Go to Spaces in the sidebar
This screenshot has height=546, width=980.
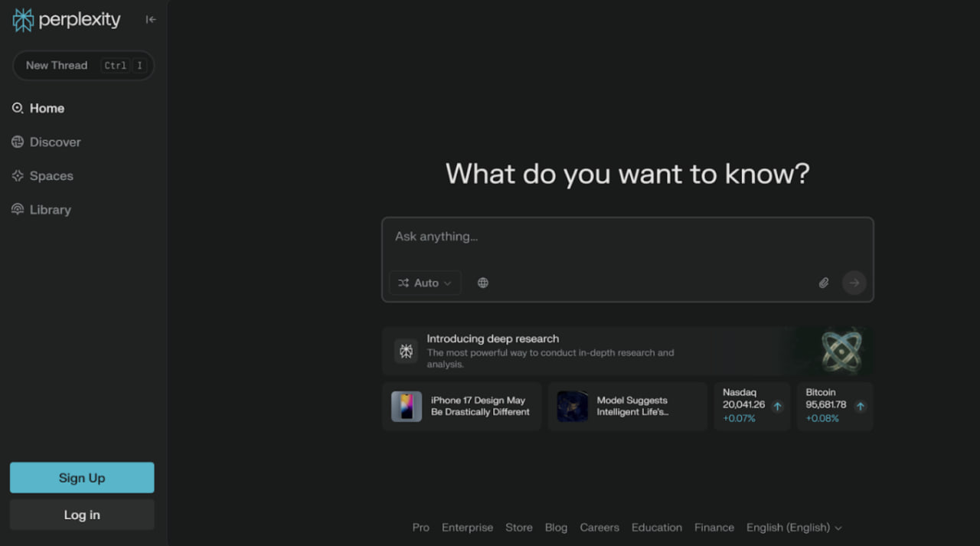[x=51, y=176]
